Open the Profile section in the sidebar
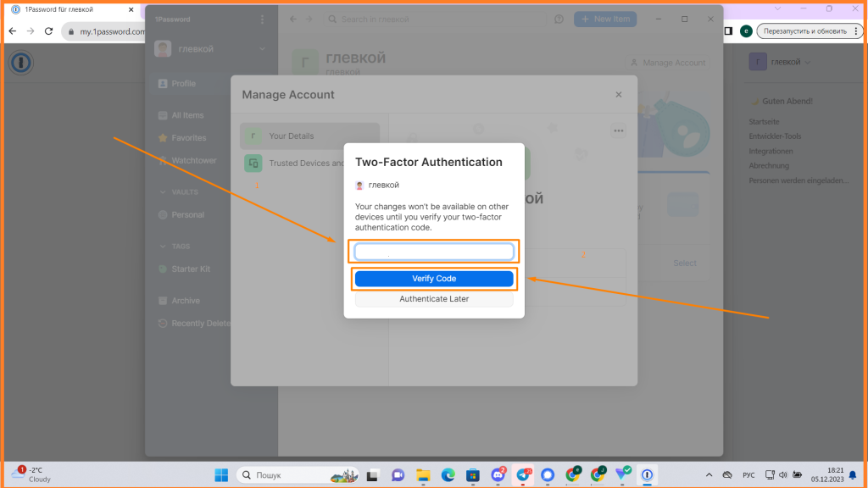This screenshot has height=488, width=868. click(181, 83)
